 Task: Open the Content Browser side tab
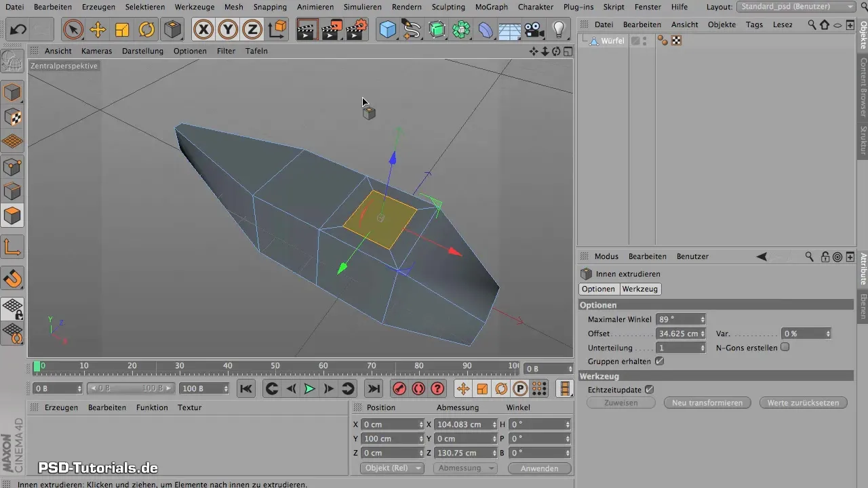[863, 87]
